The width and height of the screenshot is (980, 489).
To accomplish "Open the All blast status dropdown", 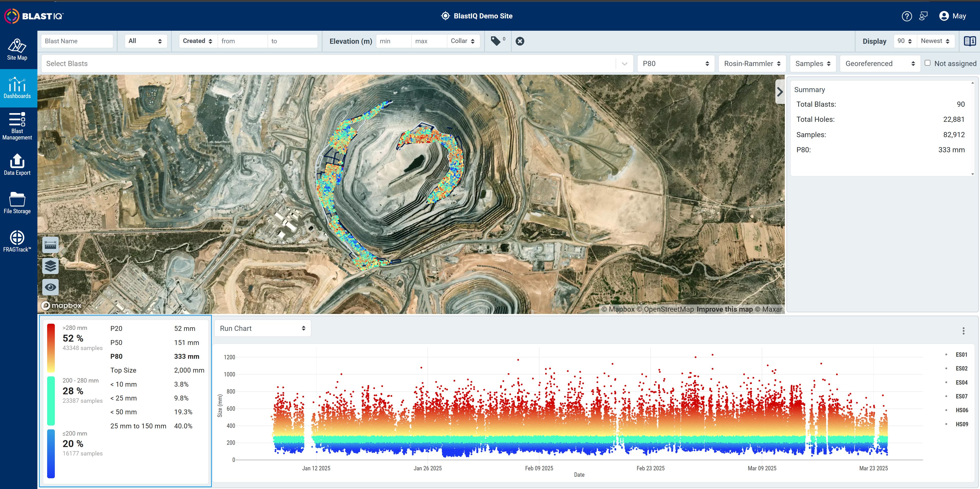I will tap(146, 41).
